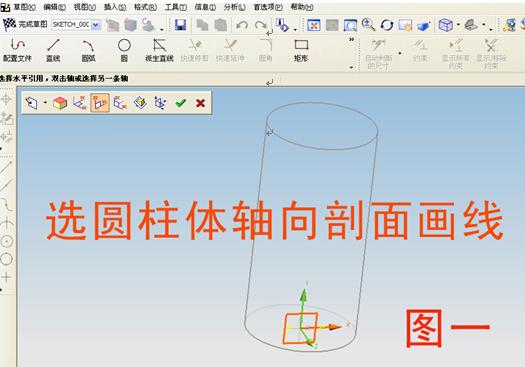525x367 pixels.
Task: Expand the small arrow beside Sketch Plane icon
Action: coord(45,103)
